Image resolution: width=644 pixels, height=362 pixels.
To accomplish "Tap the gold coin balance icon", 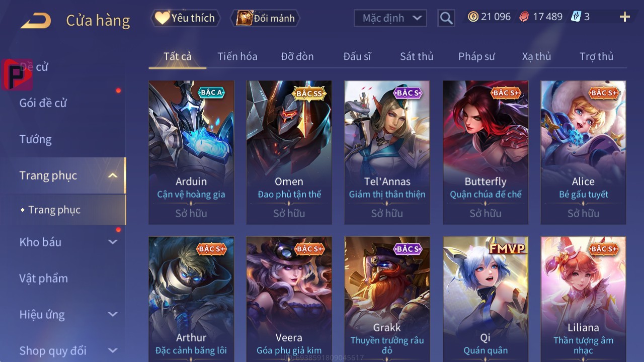I will point(473,17).
